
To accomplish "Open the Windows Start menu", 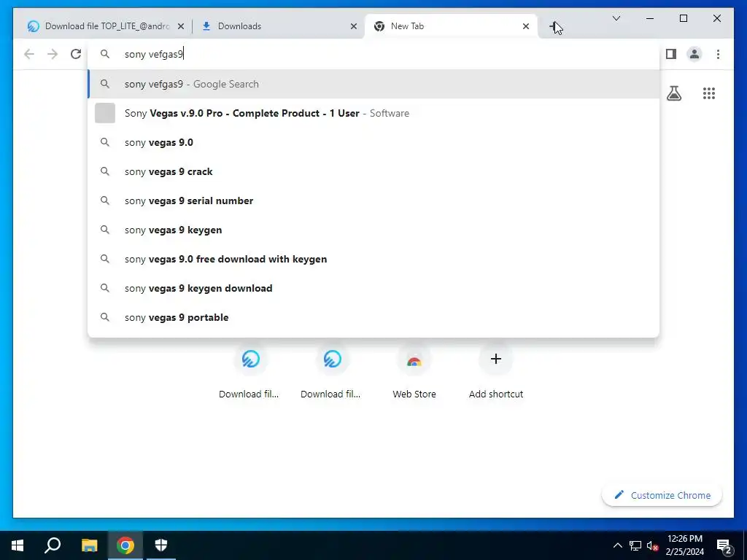I will [x=18, y=545].
